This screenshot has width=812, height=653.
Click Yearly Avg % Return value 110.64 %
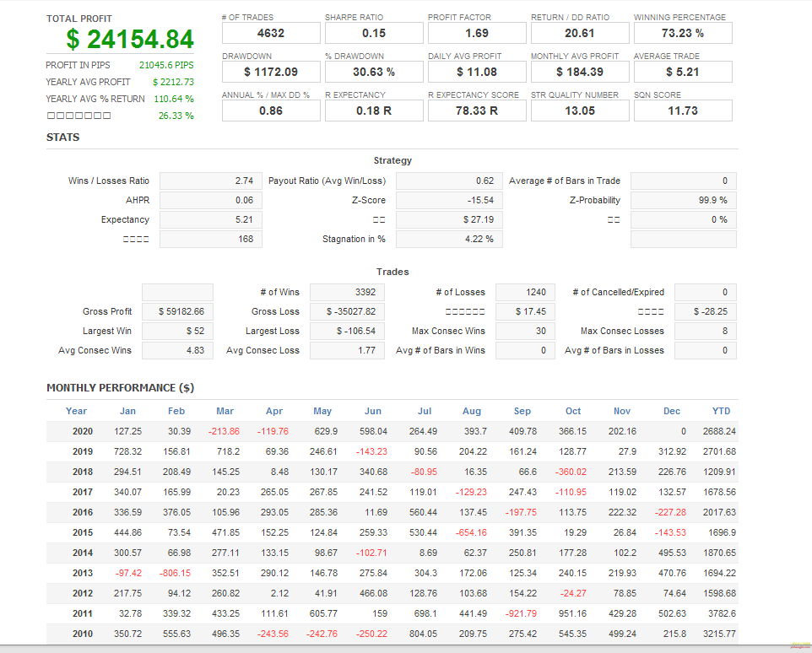(x=174, y=99)
